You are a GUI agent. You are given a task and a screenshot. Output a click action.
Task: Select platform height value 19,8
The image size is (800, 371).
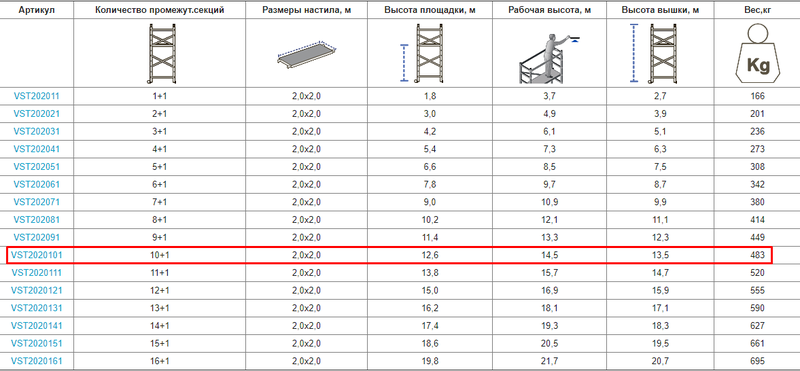tap(430, 361)
